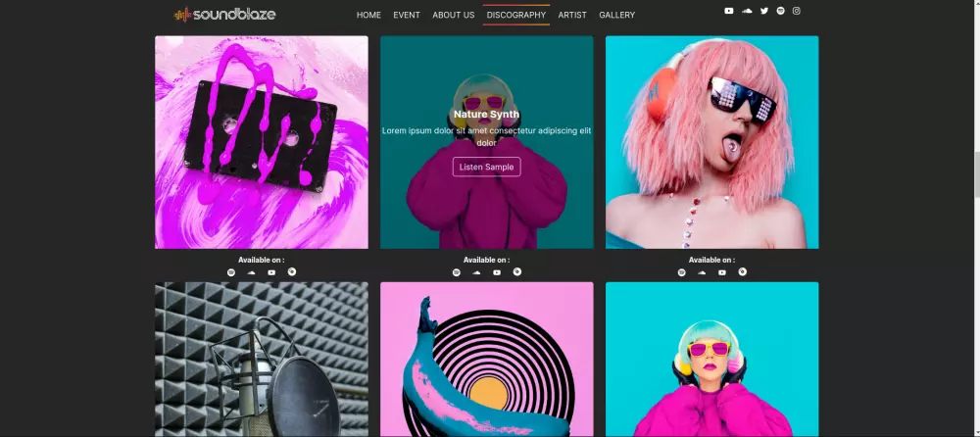Go to the HOME menu item
The image size is (980, 437).
coord(368,15)
